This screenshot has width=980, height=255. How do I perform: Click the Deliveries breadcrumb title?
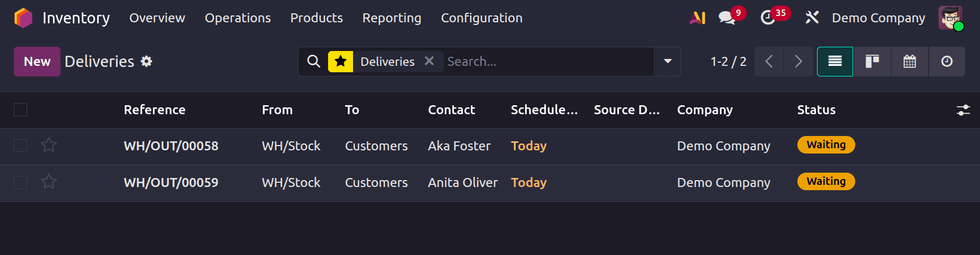(99, 62)
